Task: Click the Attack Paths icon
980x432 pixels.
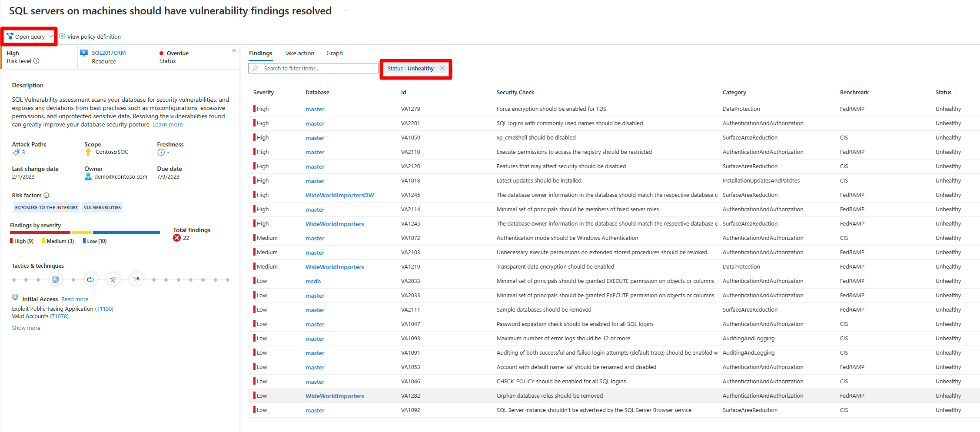Action: [x=16, y=152]
